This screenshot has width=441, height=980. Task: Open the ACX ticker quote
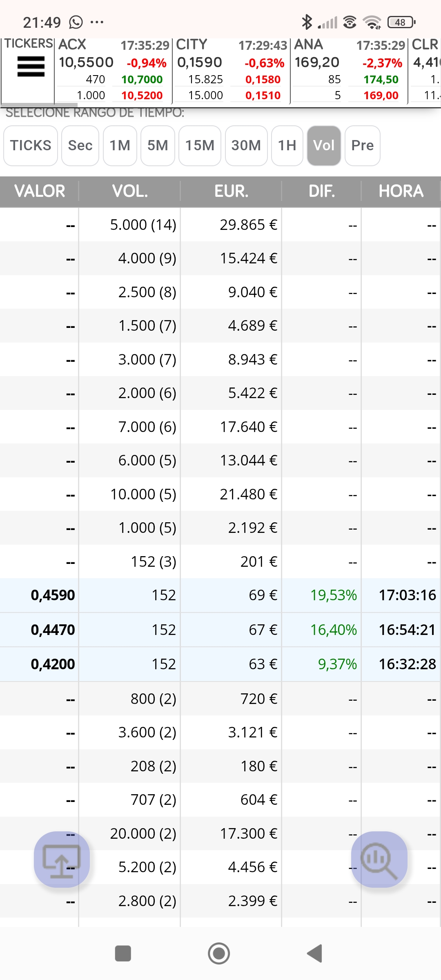tap(114, 70)
